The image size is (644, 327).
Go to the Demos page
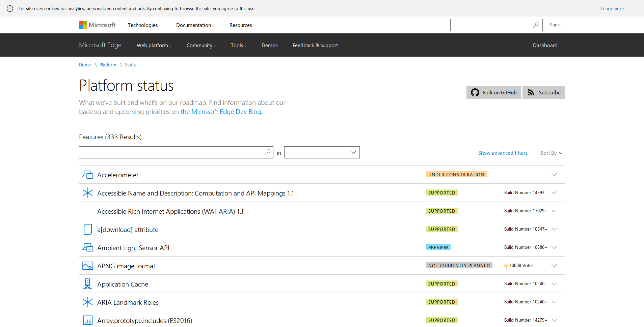coord(269,46)
